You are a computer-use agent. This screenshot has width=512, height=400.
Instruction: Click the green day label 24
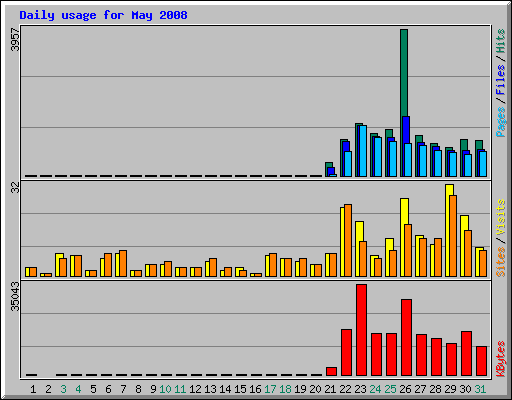[375, 389]
